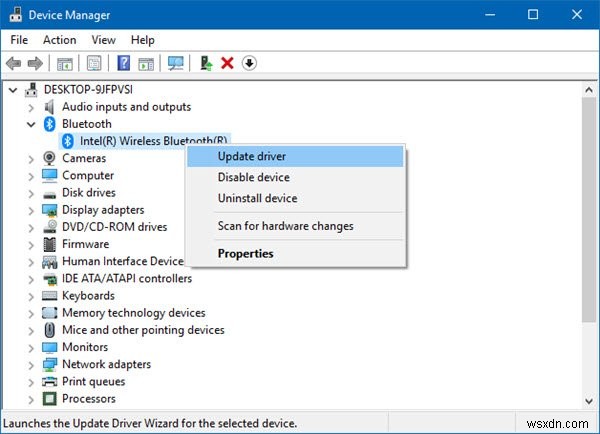Click the DVD/CD-ROM drives disc icon
The height and width of the screenshot is (434, 600).
(50, 227)
